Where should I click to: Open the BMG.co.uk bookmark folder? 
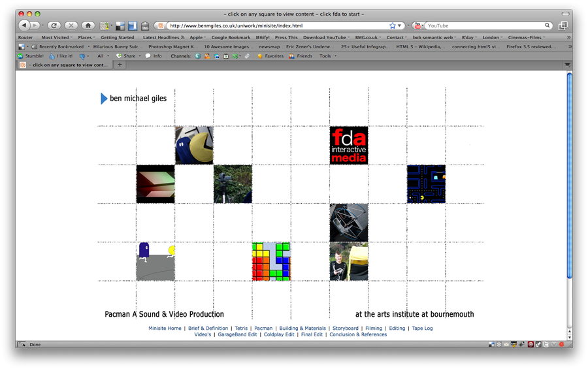click(368, 37)
